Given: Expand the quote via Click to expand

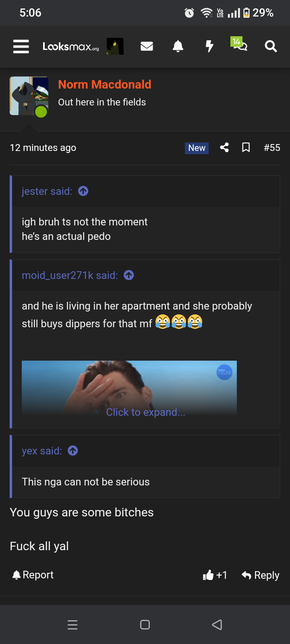Looking at the screenshot, I should (x=145, y=412).
